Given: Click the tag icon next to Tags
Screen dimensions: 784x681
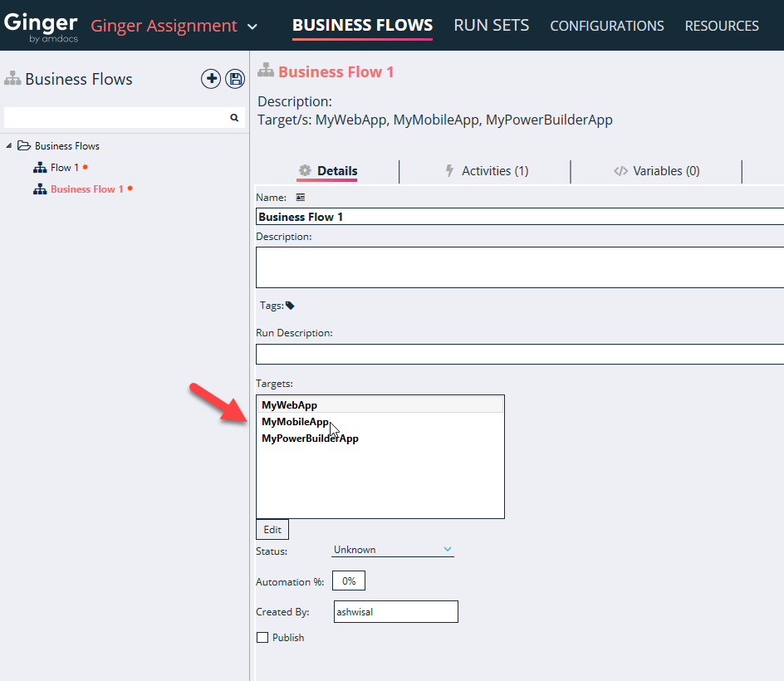Looking at the screenshot, I should click(290, 306).
